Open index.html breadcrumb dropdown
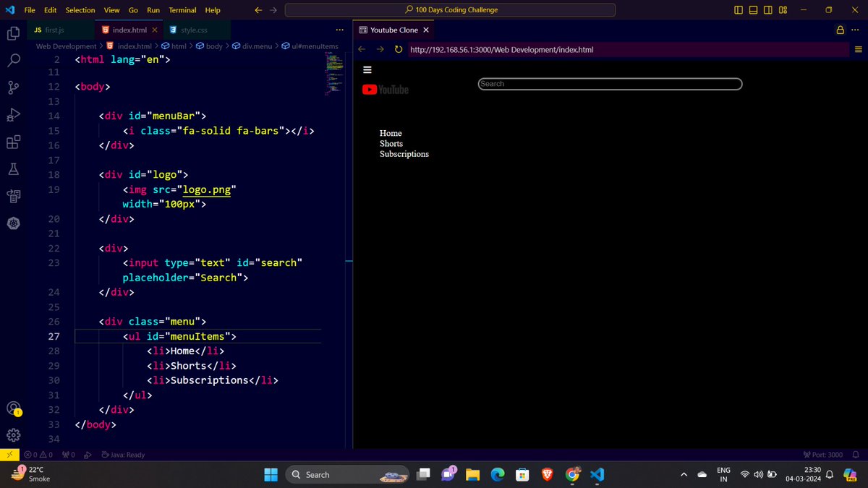Viewport: 868px width, 488px height. pos(129,46)
